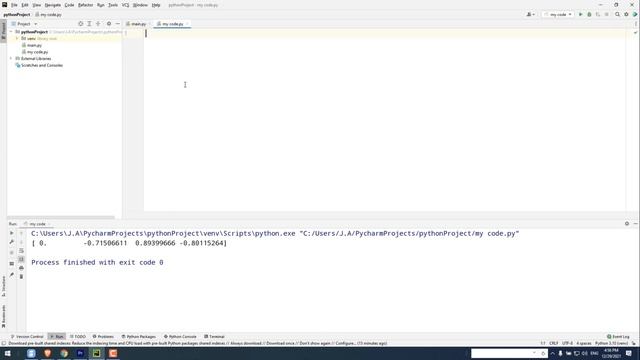Click pythonProject breadcrumb in navigation bar
The height and width of the screenshot is (360, 640).
tap(17, 14)
